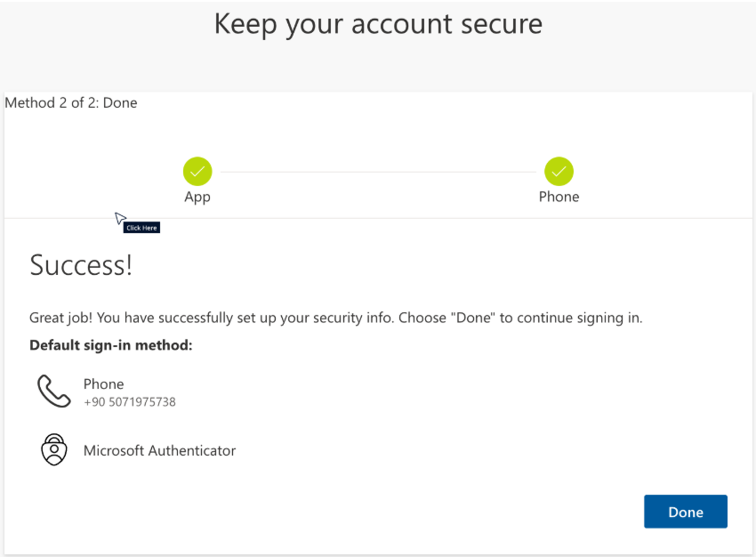
Task: Click the Microsoft Authenticator lock icon
Action: pyautogui.click(x=54, y=450)
